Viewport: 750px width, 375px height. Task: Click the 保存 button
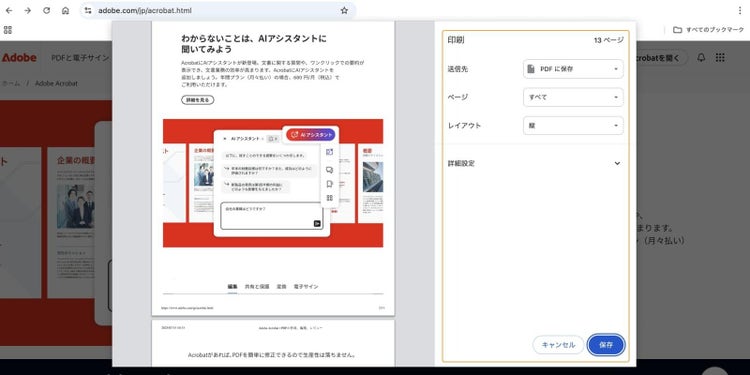click(606, 345)
